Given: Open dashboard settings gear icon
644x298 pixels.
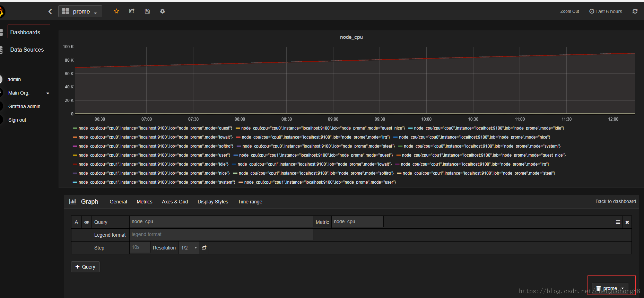Looking at the screenshot, I should pyautogui.click(x=163, y=11).
